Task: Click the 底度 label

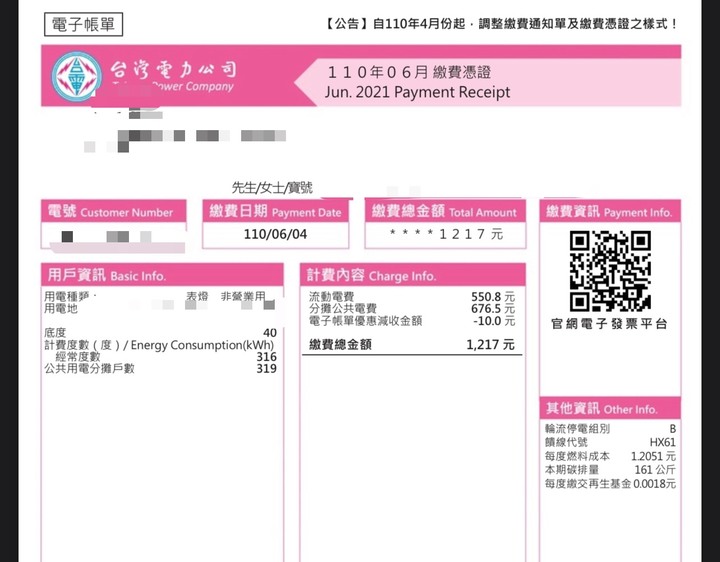Action: click(x=55, y=332)
